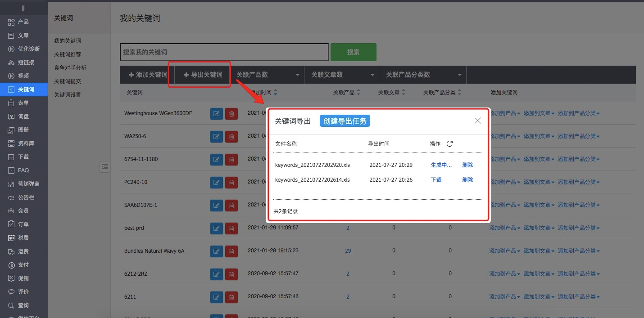Click edit icon for best prd keyword
Screen dimensions: 644x318
coord(217,228)
